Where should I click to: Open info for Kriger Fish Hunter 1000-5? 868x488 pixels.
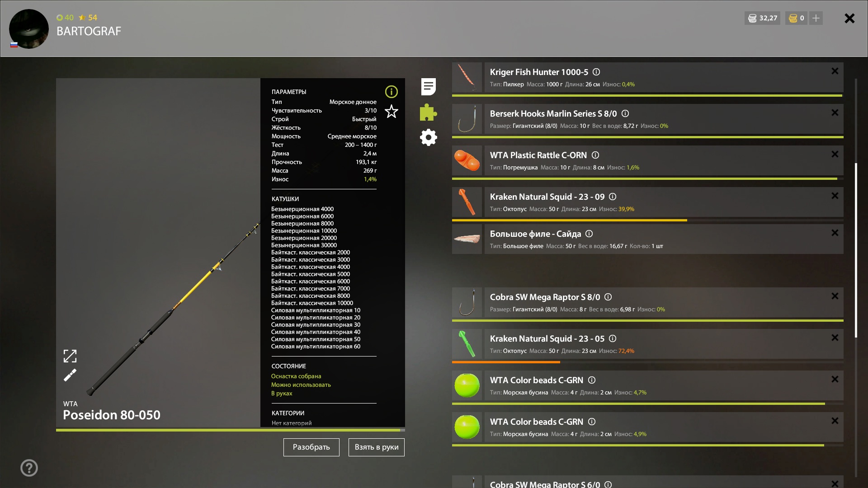pyautogui.click(x=596, y=72)
